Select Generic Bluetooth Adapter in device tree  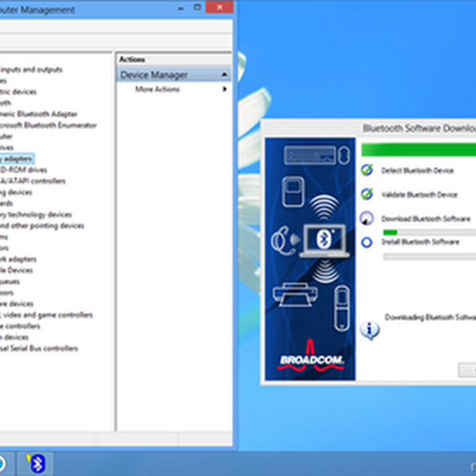pos(39,114)
